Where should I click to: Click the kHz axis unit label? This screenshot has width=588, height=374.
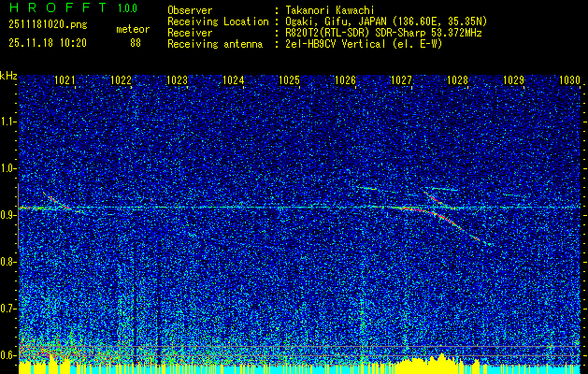pyautogui.click(x=8, y=76)
